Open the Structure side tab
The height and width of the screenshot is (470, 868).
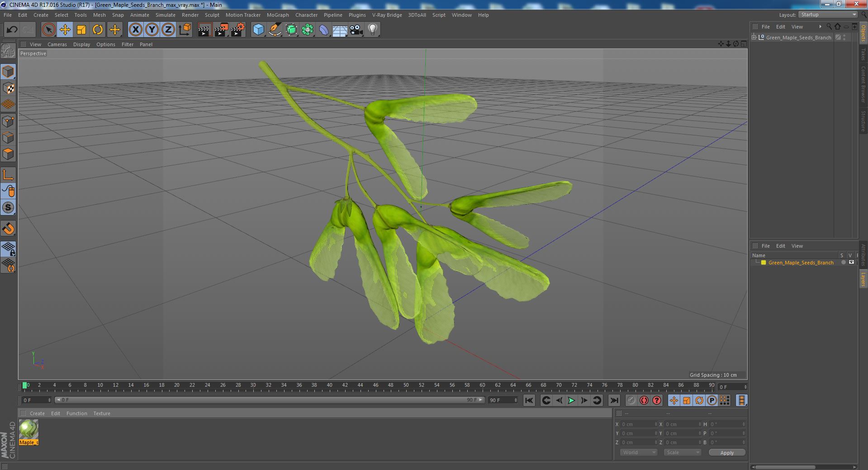tap(863, 121)
